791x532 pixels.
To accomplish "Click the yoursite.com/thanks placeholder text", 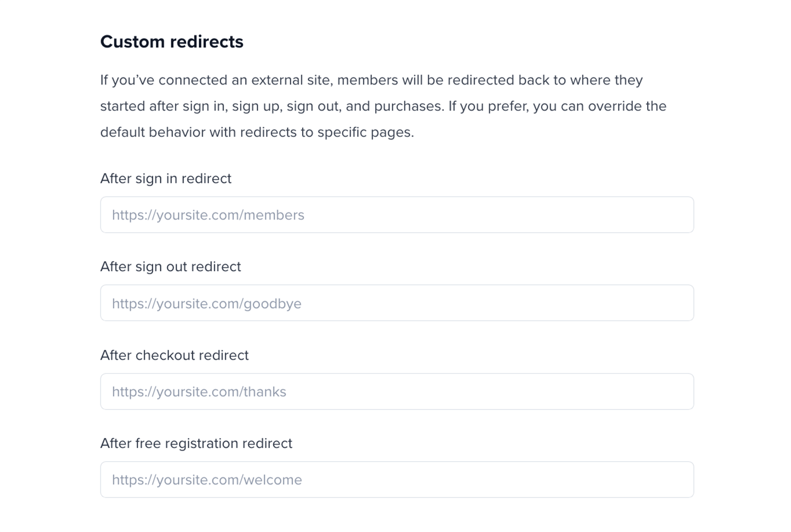I will (199, 392).
